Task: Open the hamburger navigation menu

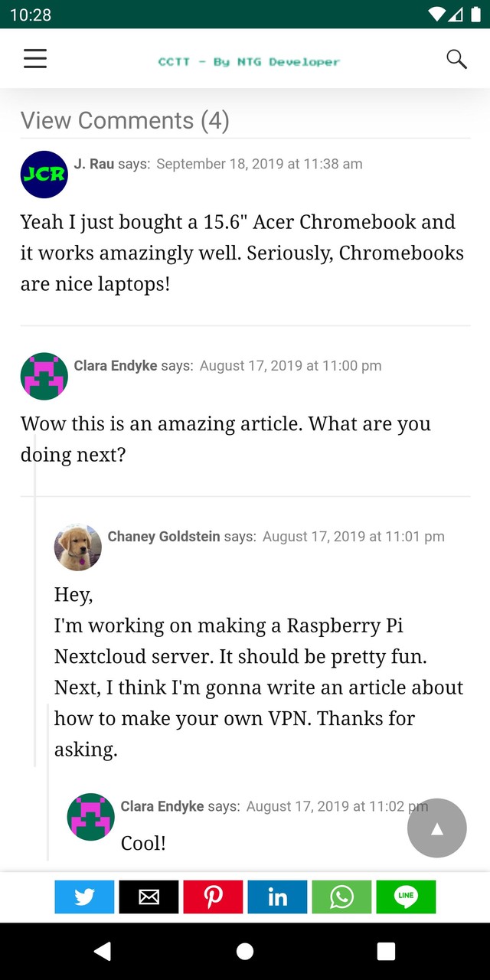Action: pos(35,59)
